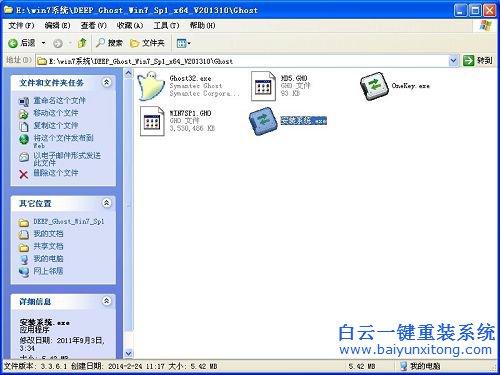Close the Explorer window
Screen dimensions: 500x375
coord(490,10)
